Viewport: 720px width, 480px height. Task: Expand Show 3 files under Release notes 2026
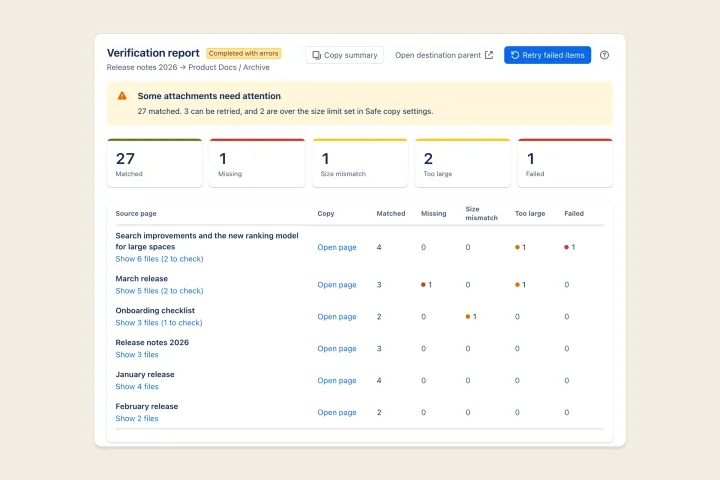point(137,355)
